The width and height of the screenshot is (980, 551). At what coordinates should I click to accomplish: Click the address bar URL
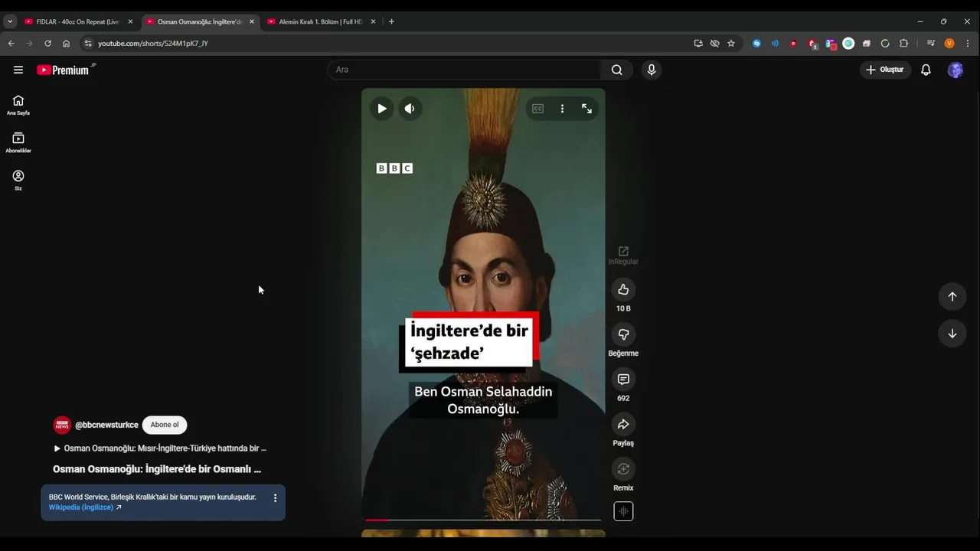click(153, 44)
